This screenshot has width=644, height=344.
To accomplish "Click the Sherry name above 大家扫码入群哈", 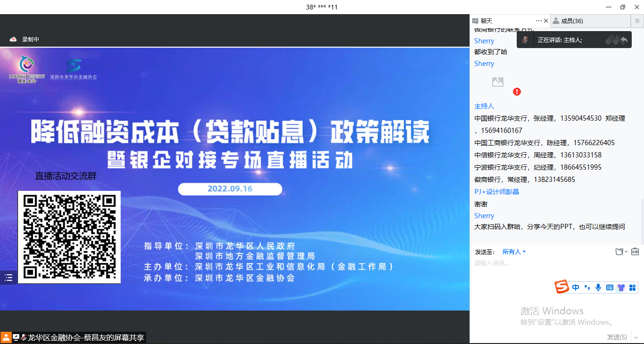I will (x=484, y=216).
